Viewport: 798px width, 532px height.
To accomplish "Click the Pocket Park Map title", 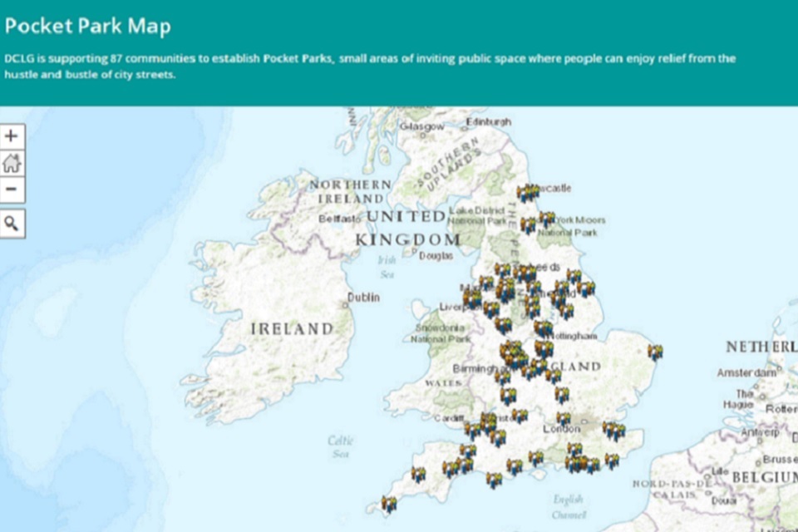I will (x=87, y=26).
